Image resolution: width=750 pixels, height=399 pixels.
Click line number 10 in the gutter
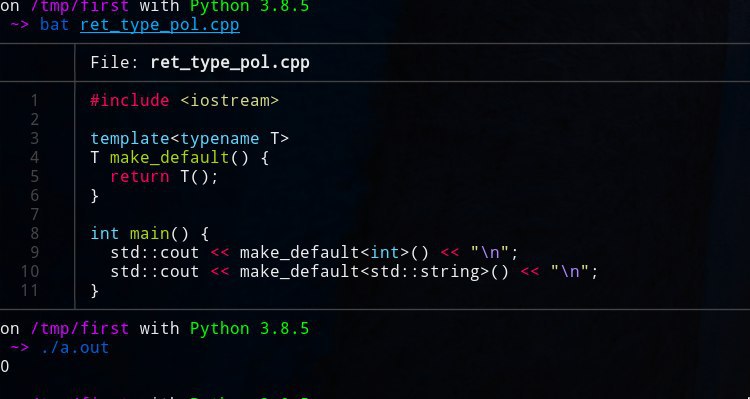[30, 272]
